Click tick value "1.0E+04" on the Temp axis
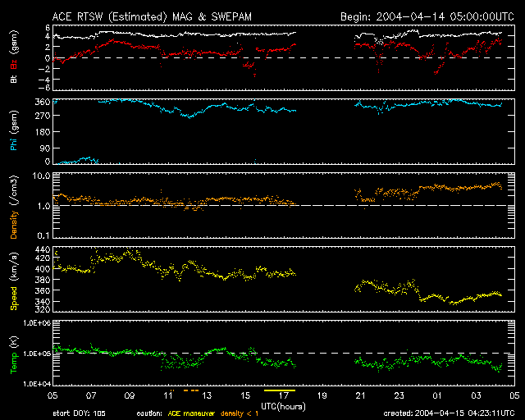The height and width of the screenshot is (420, 525). [37, 384]
